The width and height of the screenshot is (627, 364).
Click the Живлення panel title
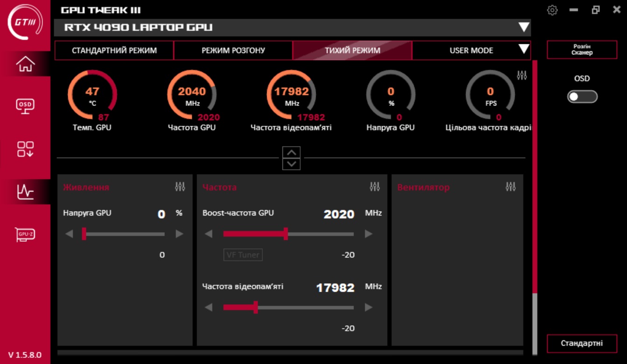pos(86,187)
